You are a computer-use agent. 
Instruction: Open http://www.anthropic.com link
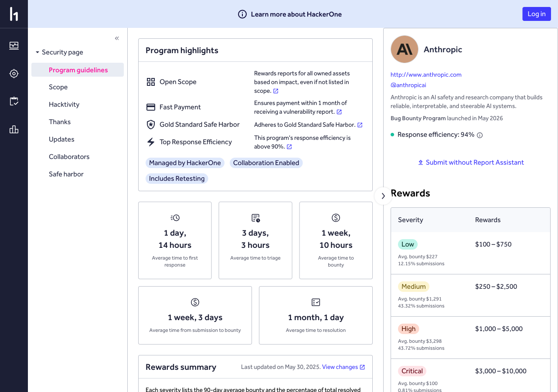(x=426, y=75)
